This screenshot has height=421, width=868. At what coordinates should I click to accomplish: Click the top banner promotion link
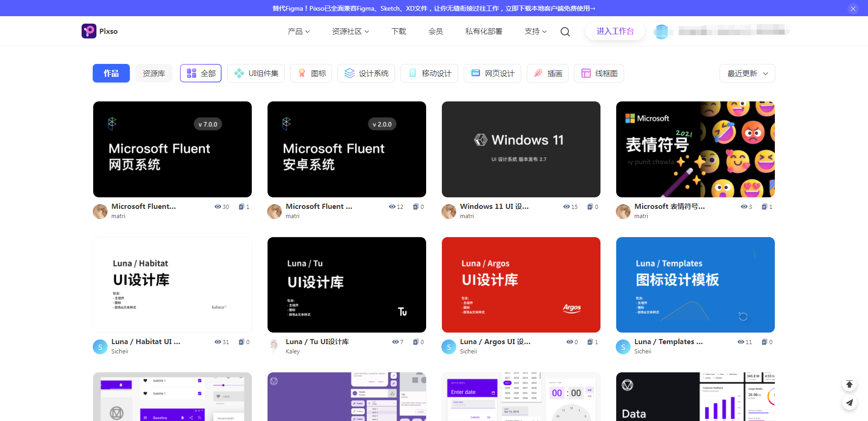coord(434,8)
